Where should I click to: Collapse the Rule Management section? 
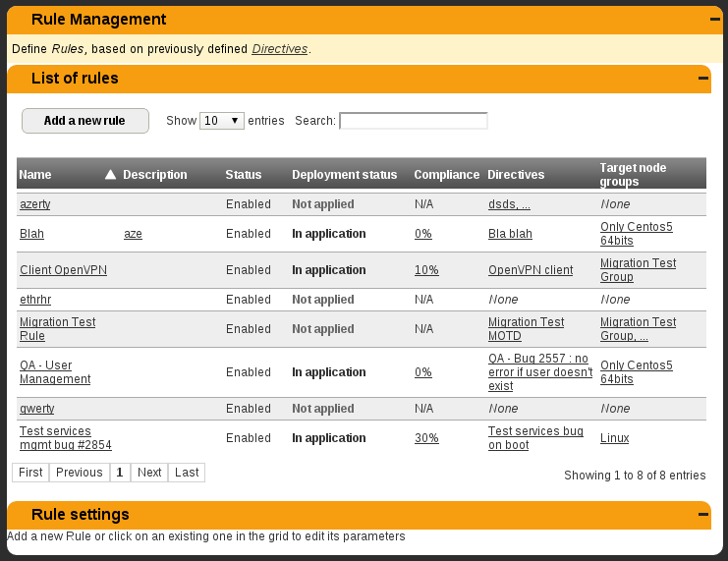tap(715, 20)
